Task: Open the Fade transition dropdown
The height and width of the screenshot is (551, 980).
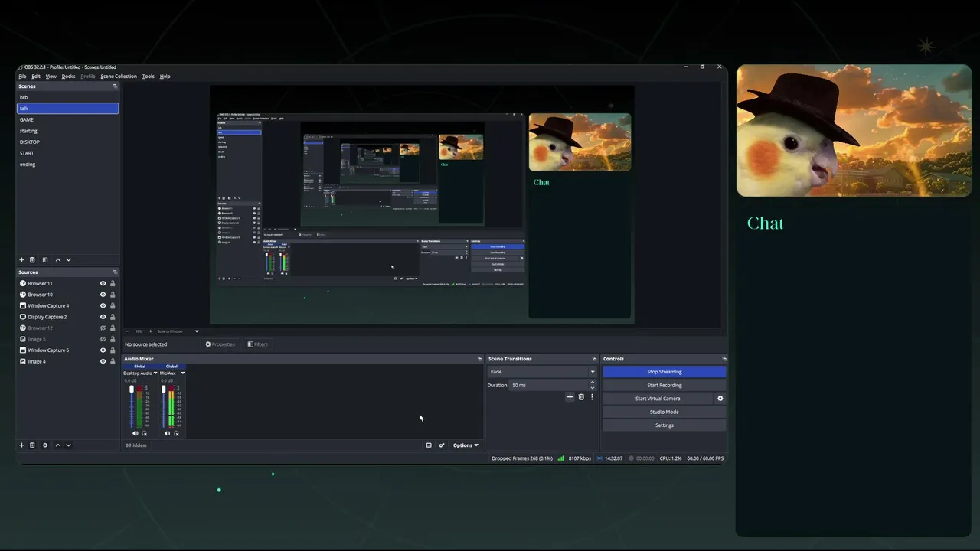Action: pos(541,372)
